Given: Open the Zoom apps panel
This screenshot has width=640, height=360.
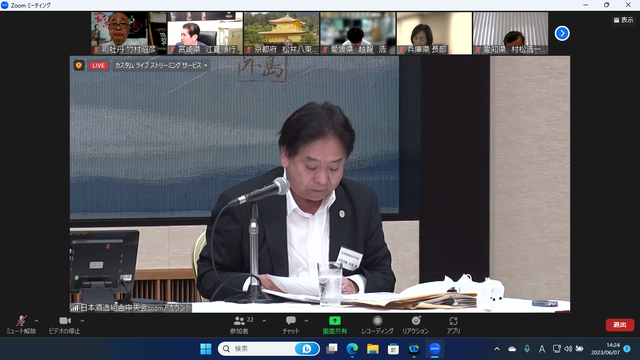Looking at the screenshot, I should point(453,325).
